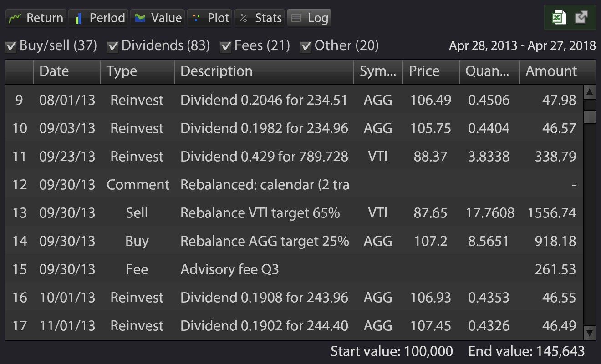Click the scrollbar up arrow

coord(590,92)
